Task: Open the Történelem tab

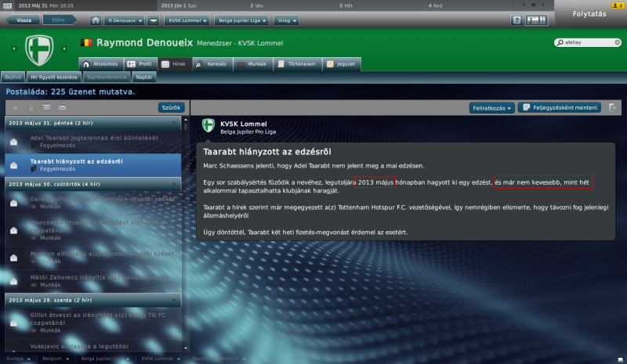Action: (x=298, y=64)
